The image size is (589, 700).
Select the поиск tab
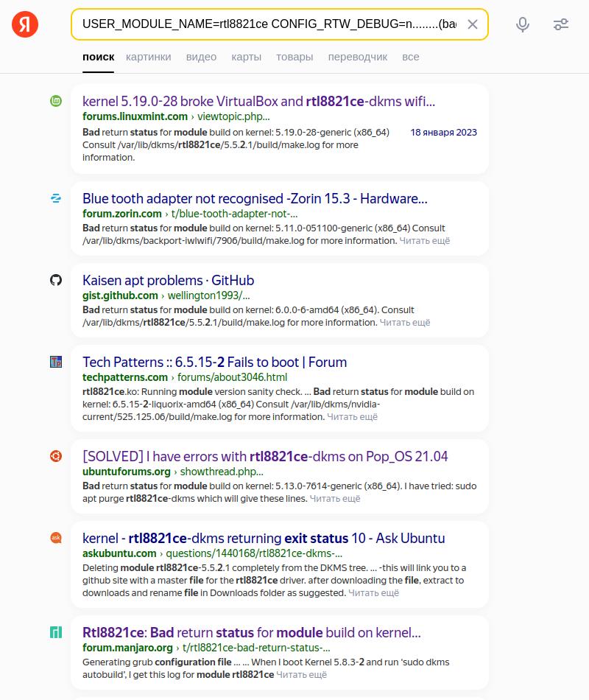(98, 57)
